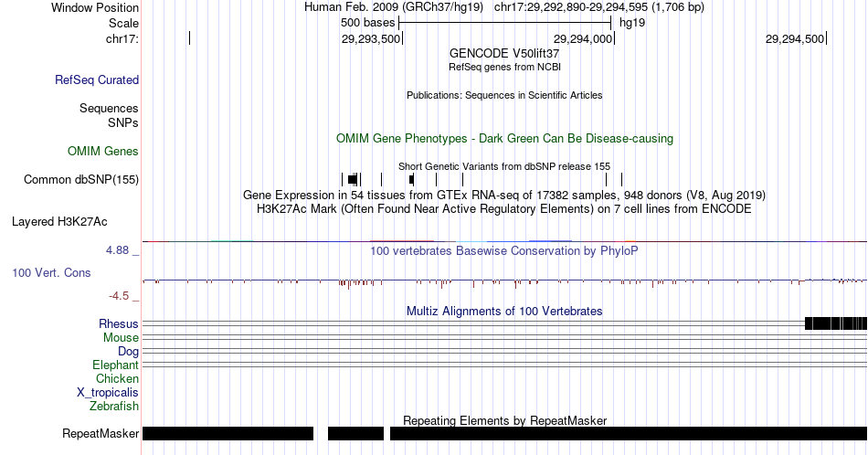The height and width of the screenshot is (455, 868).
Task: Select the Rhesus species label
Action: pos(119,323)
